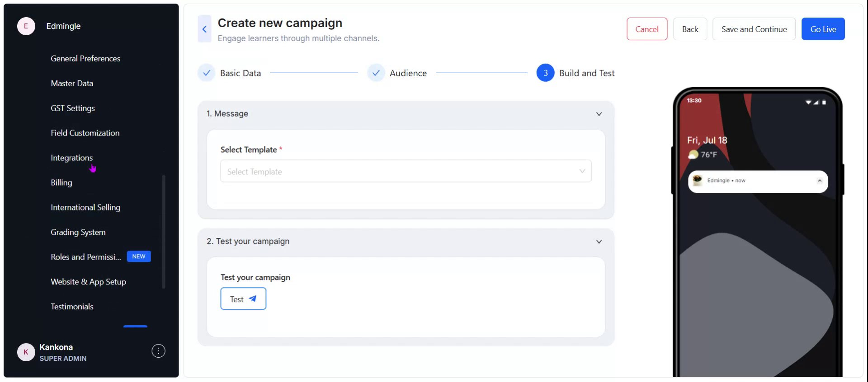Click the step 3 Build and Test circle
This screenshot has height=382, width=868.
[545, 73]
